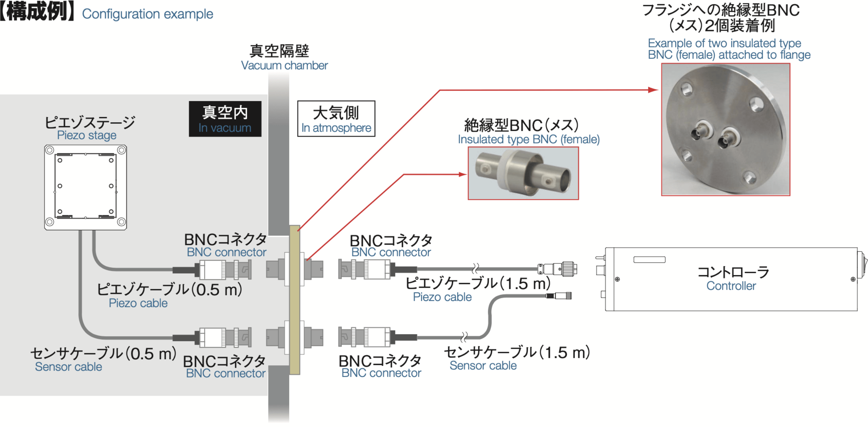Click the vacuum chamber wall divider
Viewport: 868px width, 427px height.
click(x=293, y=221)
